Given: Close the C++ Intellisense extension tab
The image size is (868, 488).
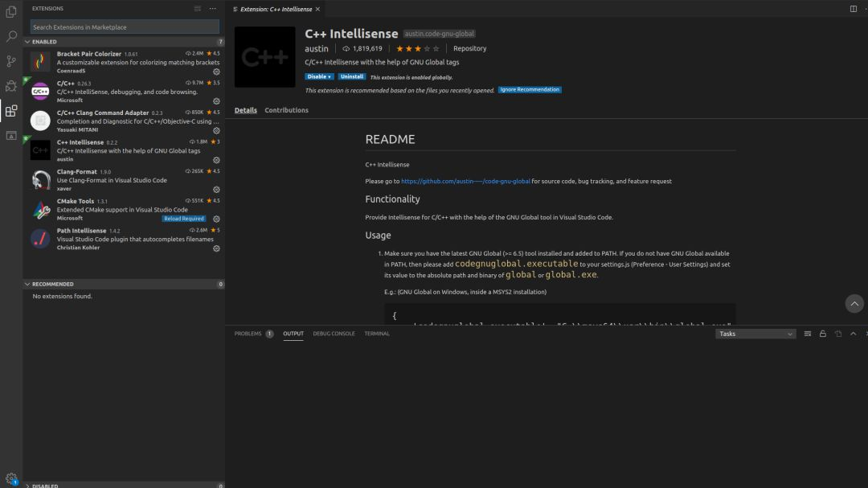Looking at the screenshot, I should (x=317, y=9).
